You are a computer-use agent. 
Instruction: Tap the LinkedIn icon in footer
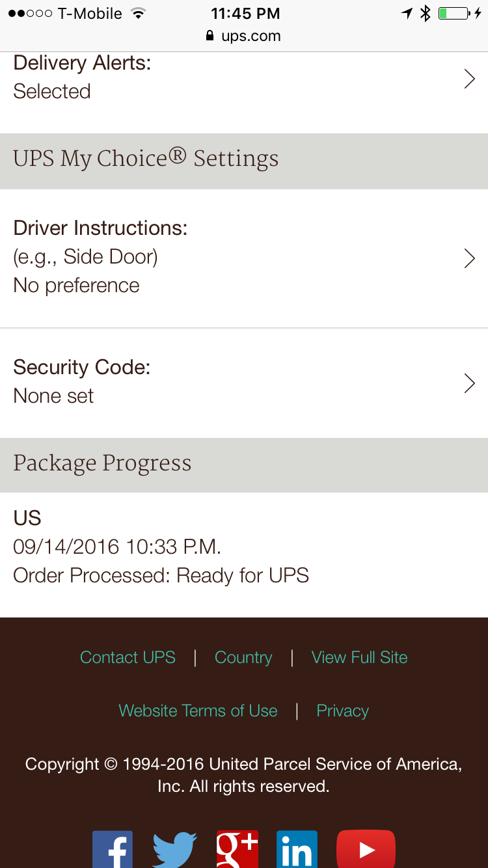coord(297,849)
